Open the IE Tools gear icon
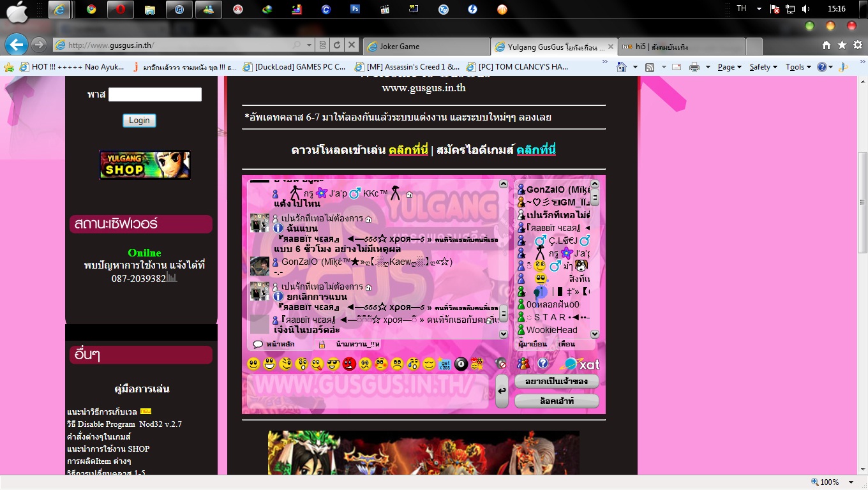Screen dimensions: 868x490 858,45
